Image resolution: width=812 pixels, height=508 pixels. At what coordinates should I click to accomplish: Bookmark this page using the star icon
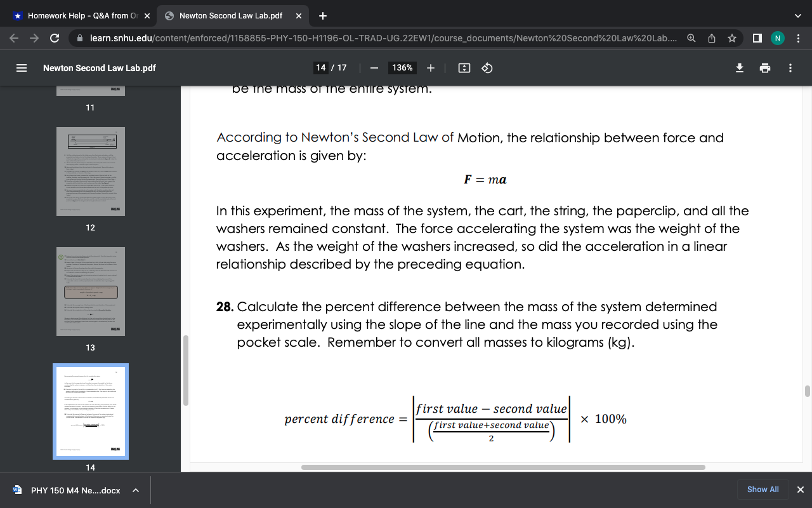pos(731,37)
